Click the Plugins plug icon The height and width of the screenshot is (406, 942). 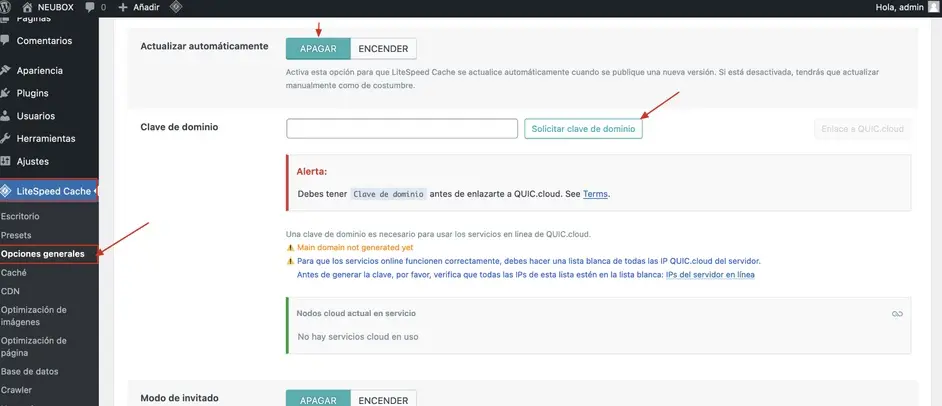(5, 93)
